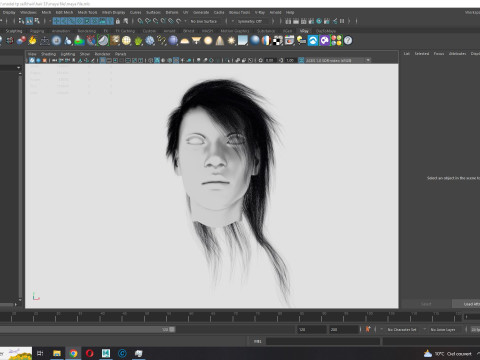Open the V-Ray menu
The width and height of the screenshot is (480, 360).
260,12
